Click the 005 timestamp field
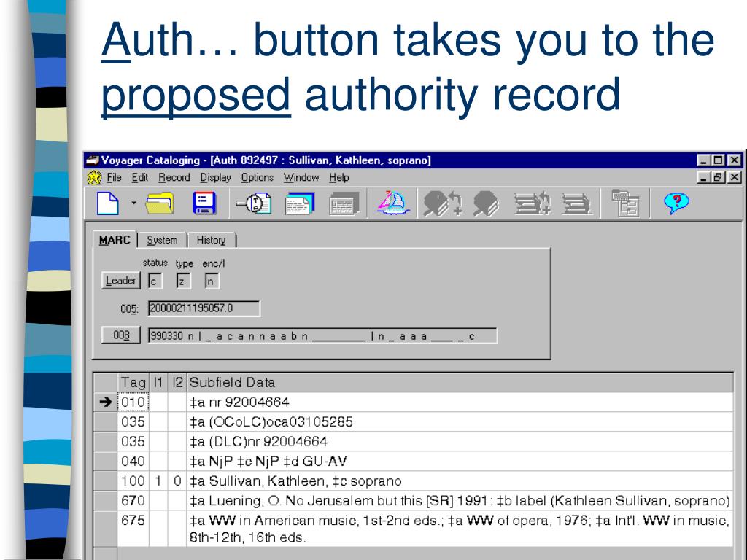Image resolution: width=747 pixels, height=560 pixels. click(204, 308)
